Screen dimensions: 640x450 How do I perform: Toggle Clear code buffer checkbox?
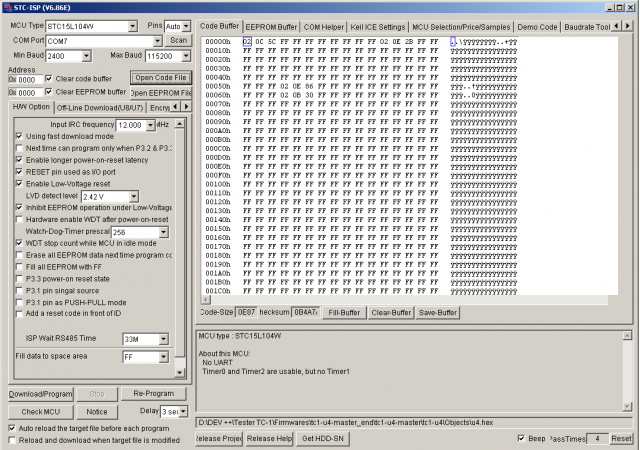click(49, 78)
